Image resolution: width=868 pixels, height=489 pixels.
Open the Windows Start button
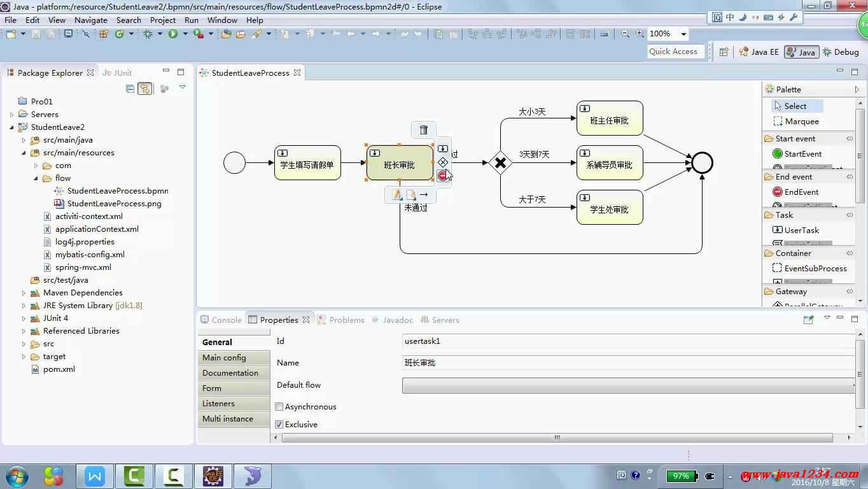[16, 476]
